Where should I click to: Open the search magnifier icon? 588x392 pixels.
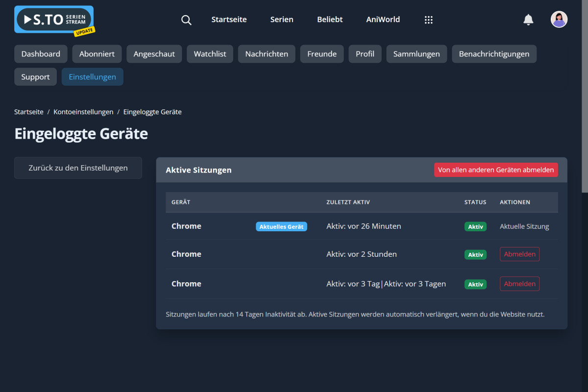[186, 20]
